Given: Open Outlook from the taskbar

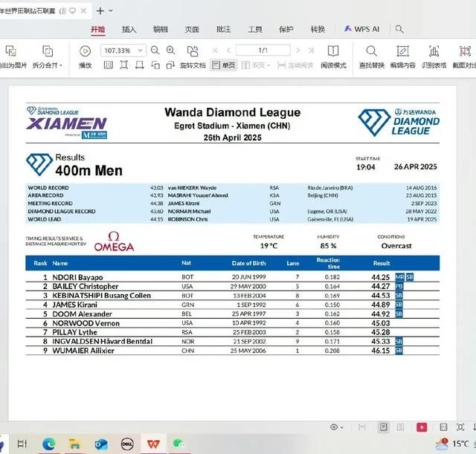Looking at the screenshot, I should (x=101, y=444).
